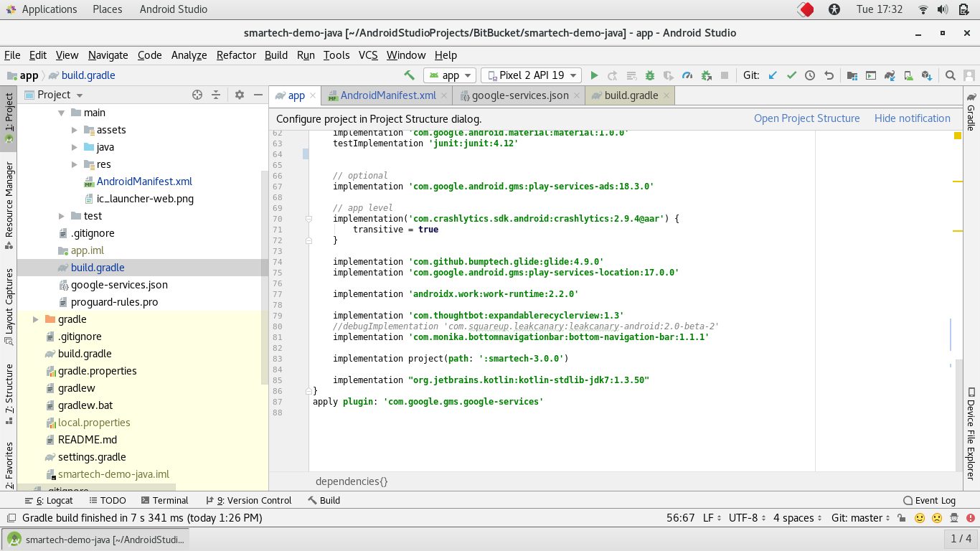The image size is (980, 551).
Task: Switch to the build.gradle editor tab
Action: click(x=631, y=95)
